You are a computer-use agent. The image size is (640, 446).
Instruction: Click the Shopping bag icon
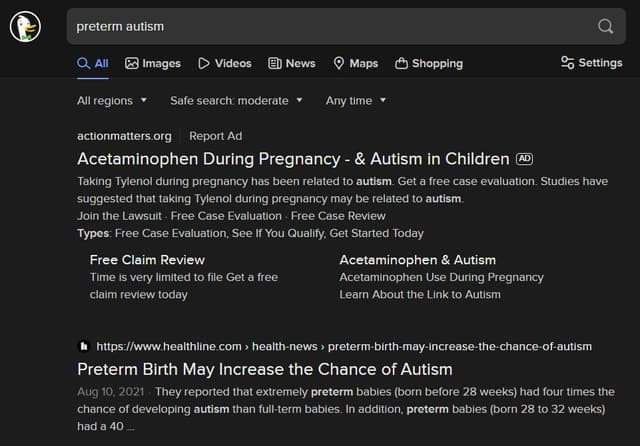(x=401, y=63)
